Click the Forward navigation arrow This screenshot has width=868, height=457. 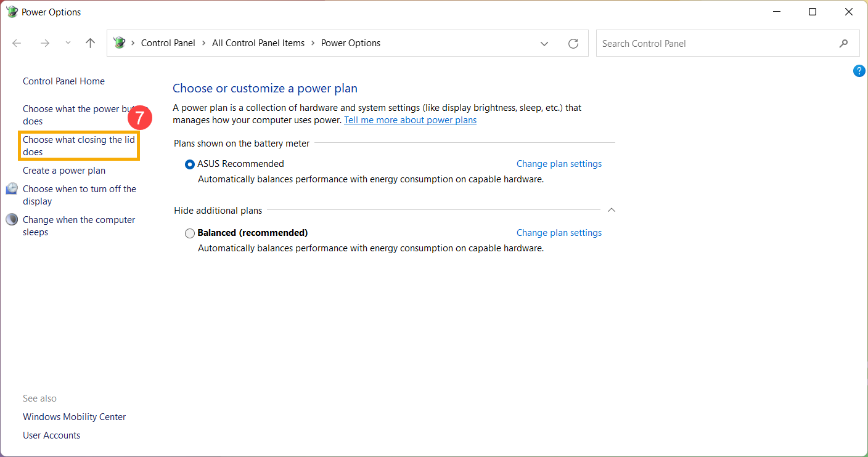pos(44,43)
